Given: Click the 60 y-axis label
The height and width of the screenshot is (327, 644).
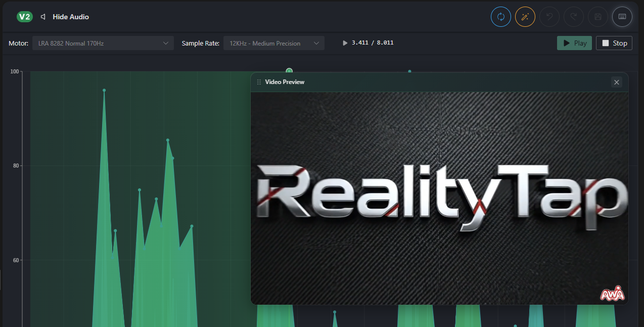Looking at the screenshot, I should click(15, 260).
